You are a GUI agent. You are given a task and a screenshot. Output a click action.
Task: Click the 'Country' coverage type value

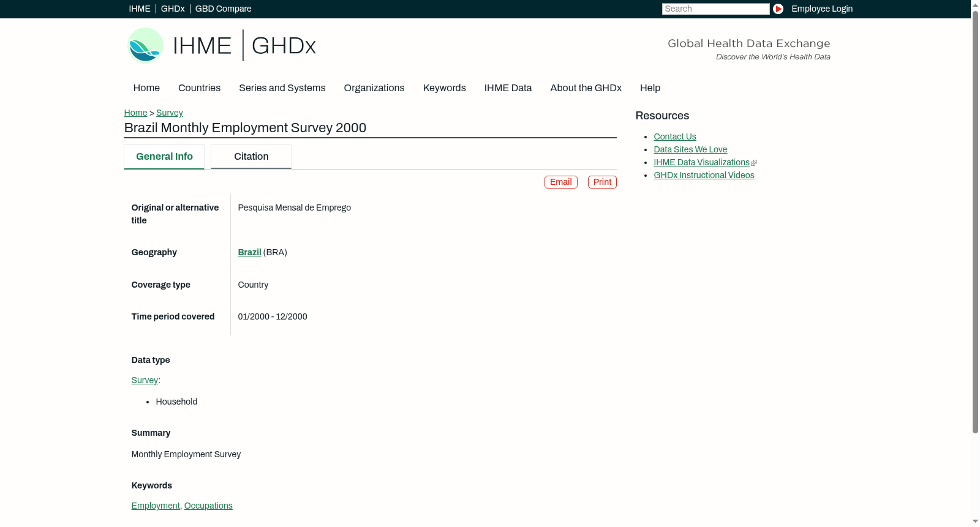[x=253, y=285]
